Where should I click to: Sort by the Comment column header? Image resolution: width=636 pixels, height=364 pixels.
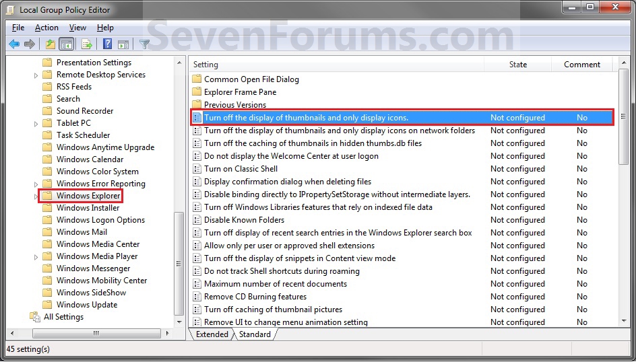pyautogui.click(x=582, y=65)
